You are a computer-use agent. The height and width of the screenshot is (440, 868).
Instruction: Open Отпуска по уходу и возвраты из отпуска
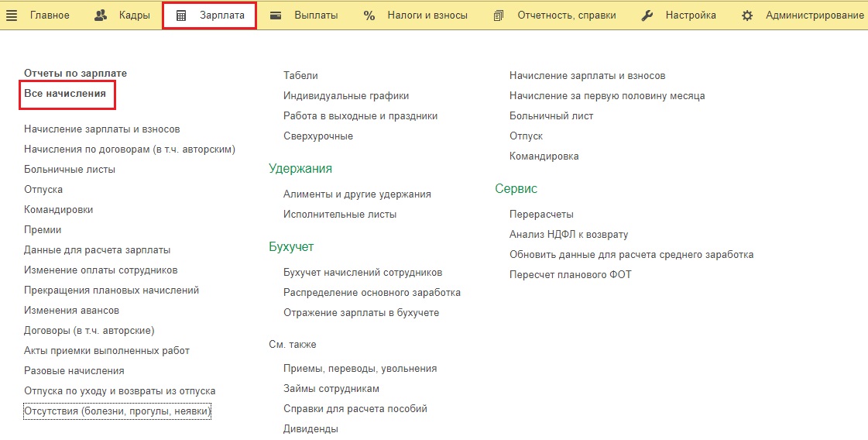119,390
